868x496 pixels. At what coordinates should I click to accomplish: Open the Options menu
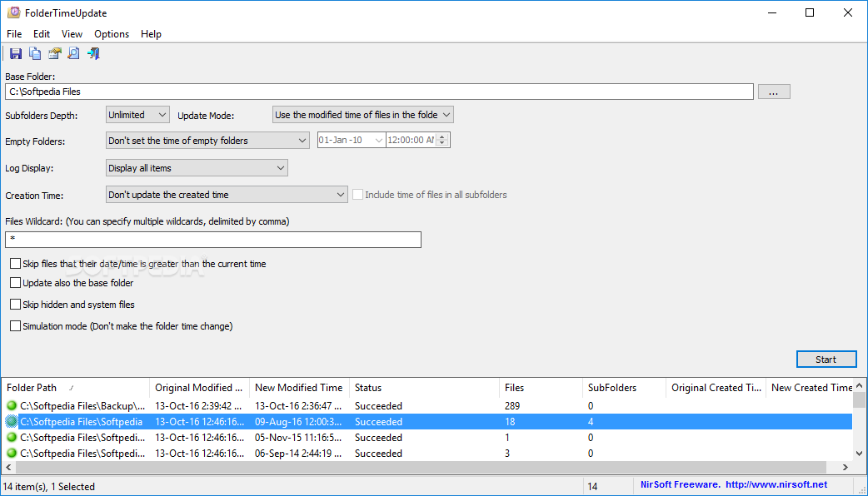[112, 34]
